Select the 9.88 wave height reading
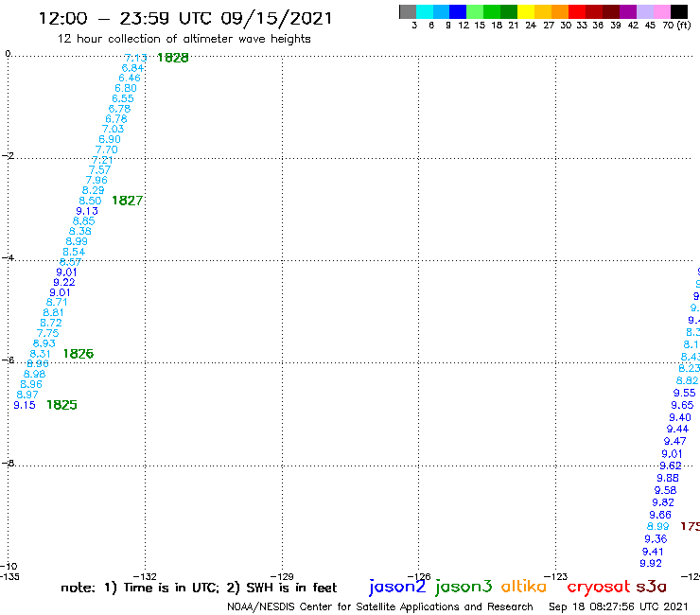 coord(668,478)
